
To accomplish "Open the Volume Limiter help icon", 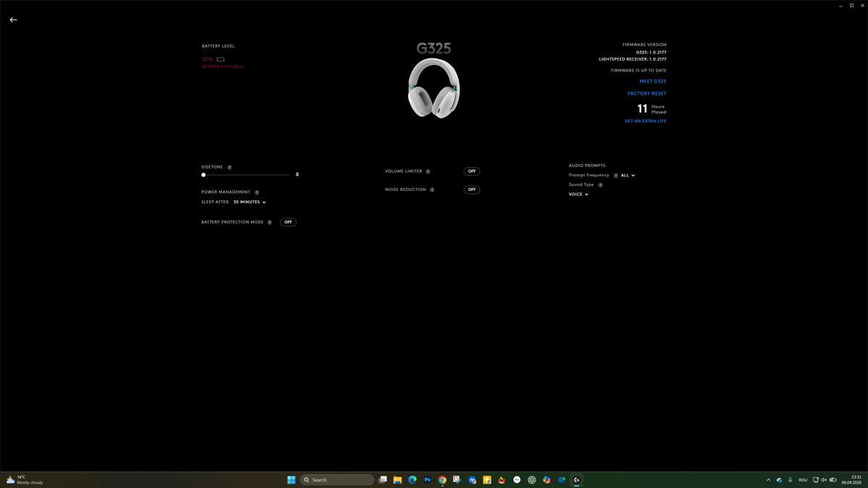I will (427, 171).
